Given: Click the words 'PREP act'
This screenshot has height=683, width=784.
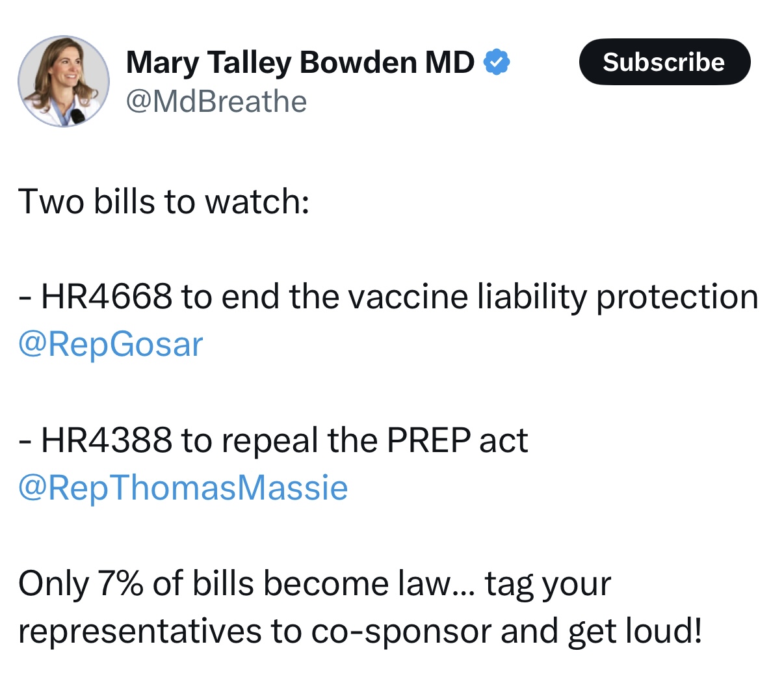Looking at the screenshot, I should pyautogui.click(x=458, y=440).
